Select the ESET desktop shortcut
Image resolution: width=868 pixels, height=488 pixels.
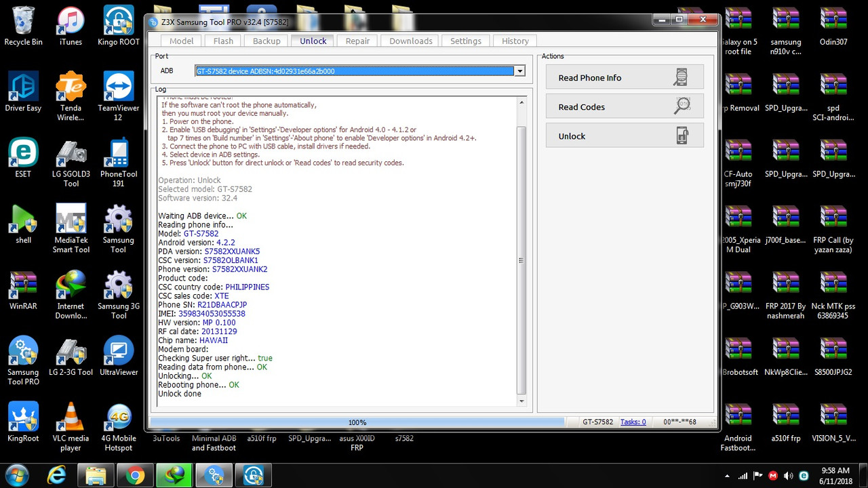pos(23,158)
